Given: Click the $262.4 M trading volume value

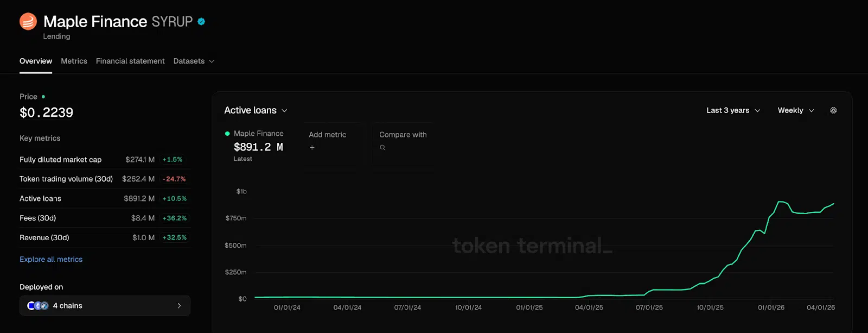Looking at the screenshot, I should click(x=138, y=179).
